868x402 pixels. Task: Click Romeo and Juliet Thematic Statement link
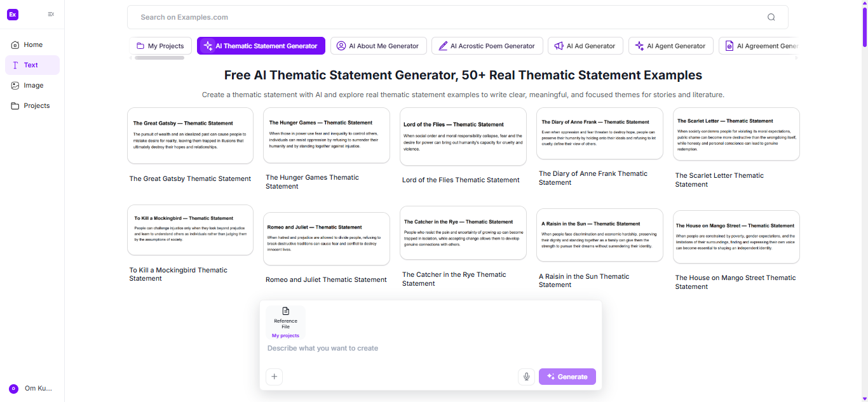click(326, 280)
